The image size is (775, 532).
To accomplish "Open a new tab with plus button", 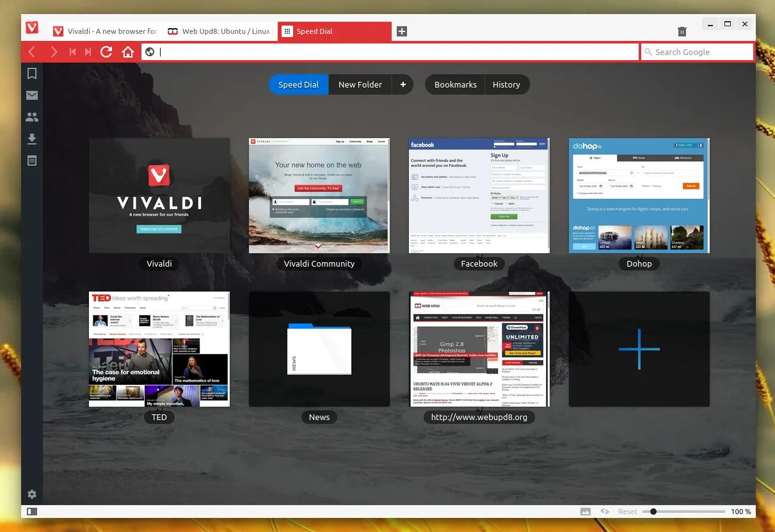I will pos(402,31).
